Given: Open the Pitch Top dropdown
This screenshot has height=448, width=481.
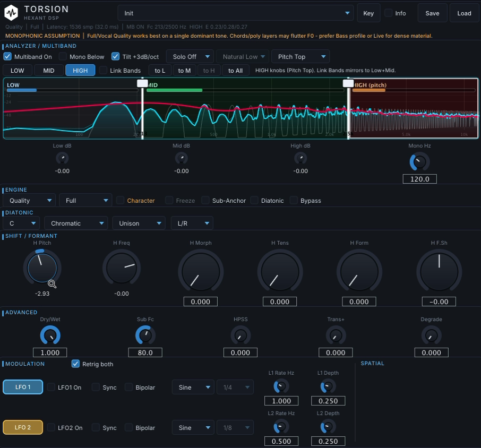Looking at the screenshot, I should click(300, 57).
